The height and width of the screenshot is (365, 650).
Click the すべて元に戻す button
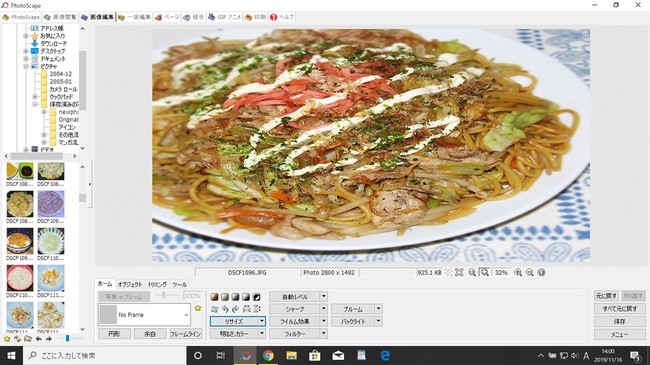(x=619, y=309)
